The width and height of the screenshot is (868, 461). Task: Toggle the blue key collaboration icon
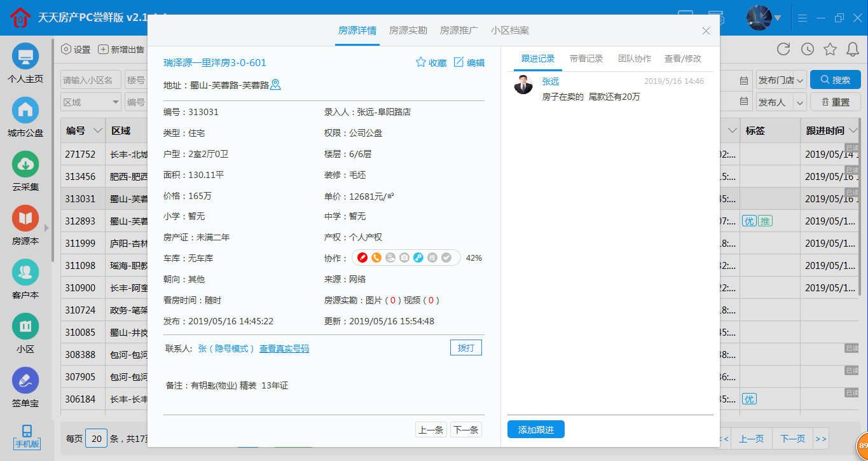[418, 258]
